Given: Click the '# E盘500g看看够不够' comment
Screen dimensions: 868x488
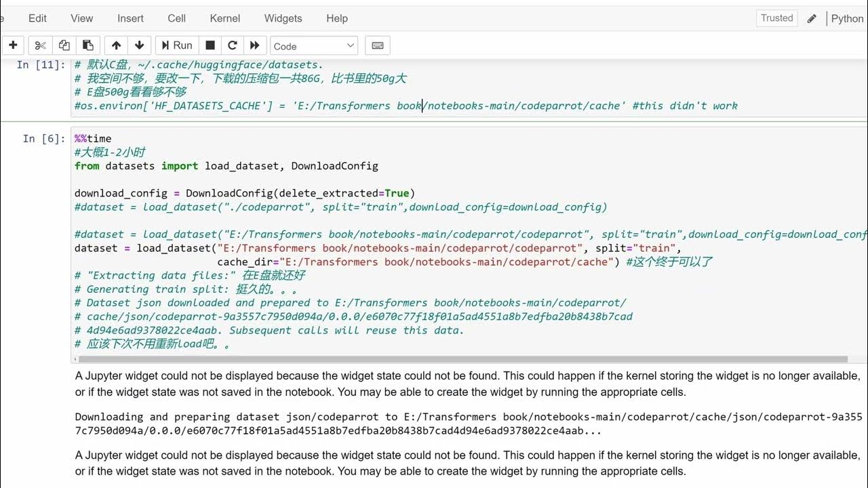Looking at the screenshot, I should click(130, 92).
